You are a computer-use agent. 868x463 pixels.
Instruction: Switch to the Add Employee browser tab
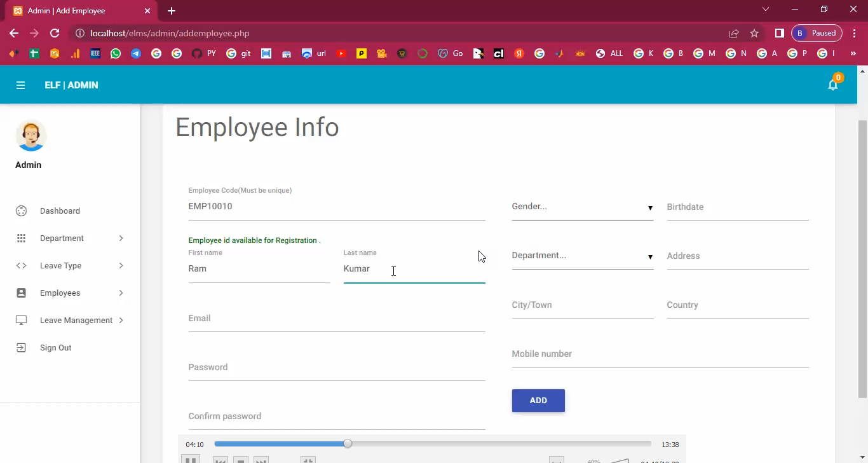(78, 11)
